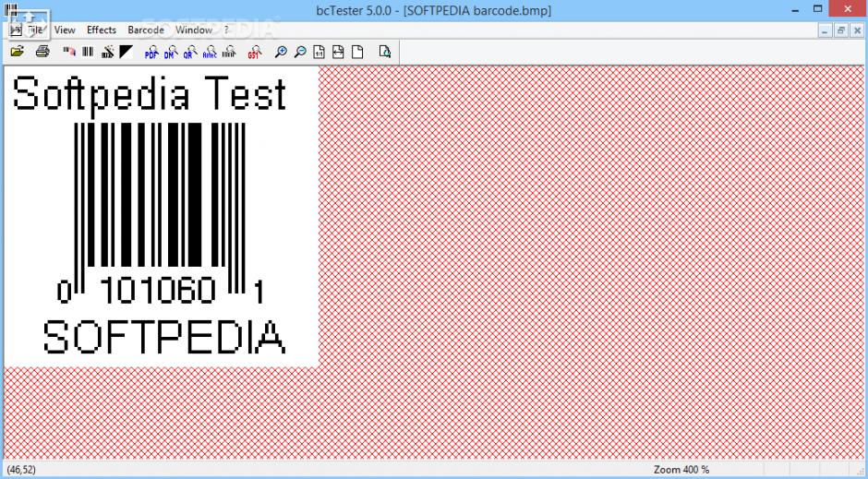The width and height of the screenshot is (868, 479).
Task: Recognize linear barcodes with barcode magnifier
Action: [229, 53]
